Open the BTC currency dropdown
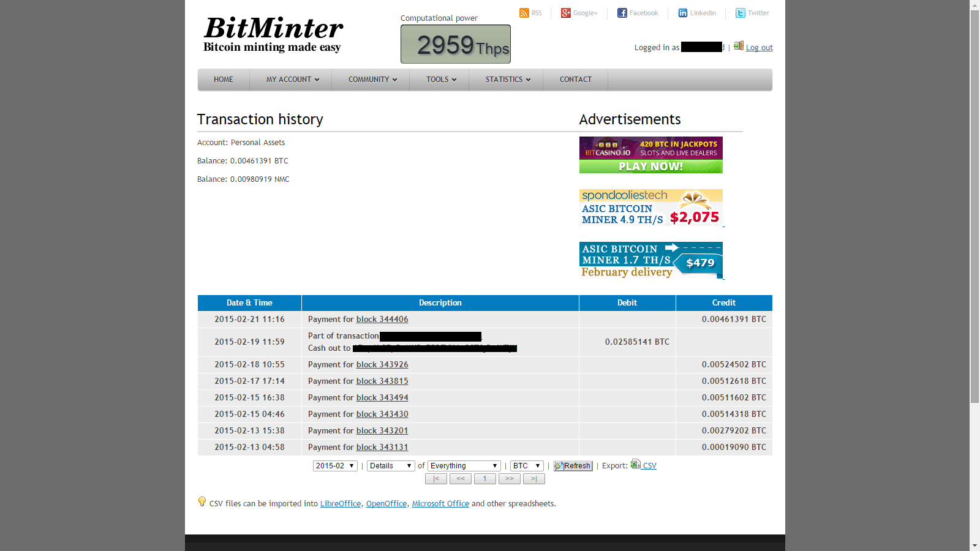 click(x=527, y=466)
